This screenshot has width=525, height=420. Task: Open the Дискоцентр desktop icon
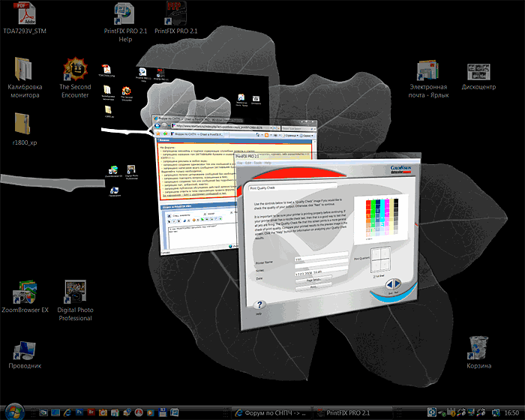(478, 77)
